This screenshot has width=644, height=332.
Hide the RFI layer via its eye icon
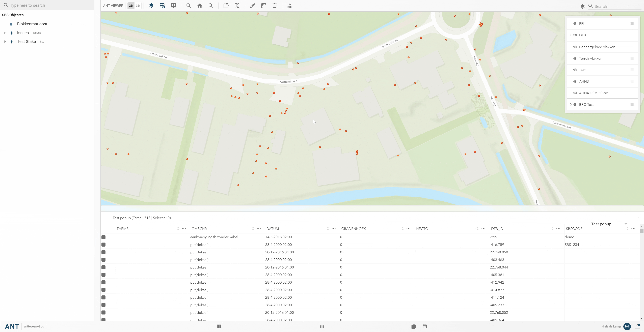click(x=575, y=23)
